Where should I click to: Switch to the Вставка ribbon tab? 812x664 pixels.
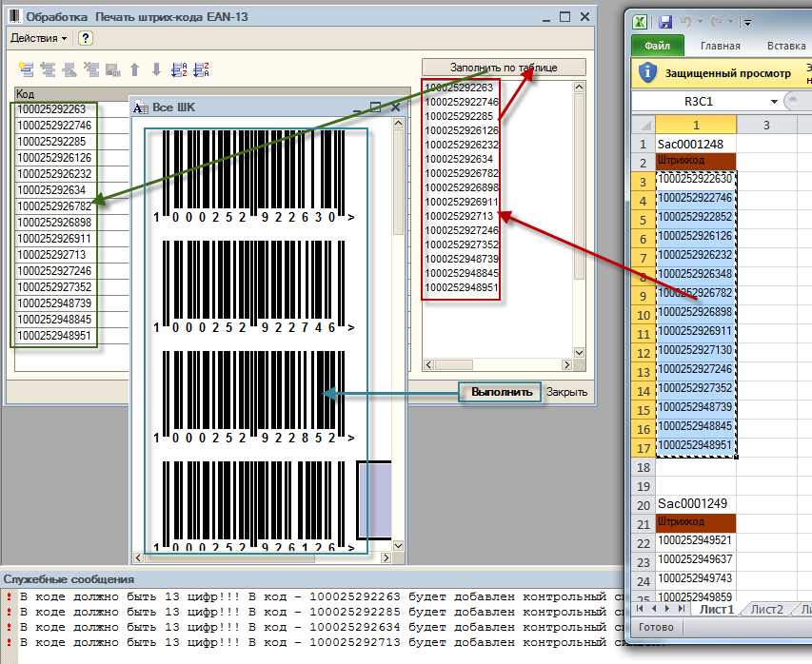pyautogui.click(x=786, y=46)
